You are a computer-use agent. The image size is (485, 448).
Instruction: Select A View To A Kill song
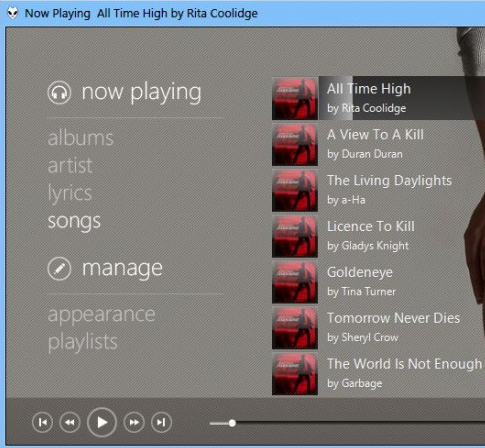tap(378, 145)
